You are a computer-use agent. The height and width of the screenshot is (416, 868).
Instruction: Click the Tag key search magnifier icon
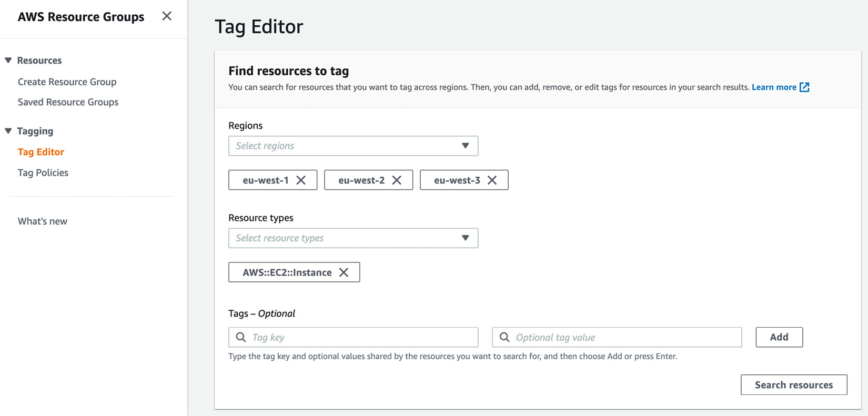pos(241,337)
